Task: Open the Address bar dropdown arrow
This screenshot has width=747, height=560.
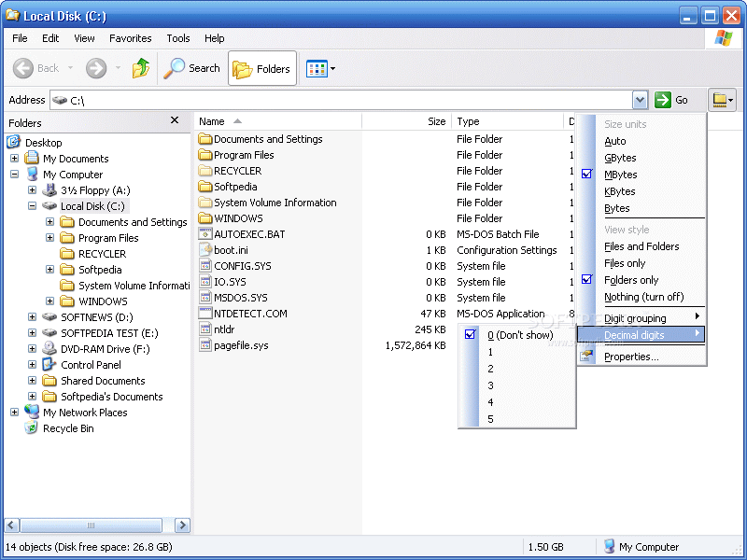Action: [x=641, y=100]
